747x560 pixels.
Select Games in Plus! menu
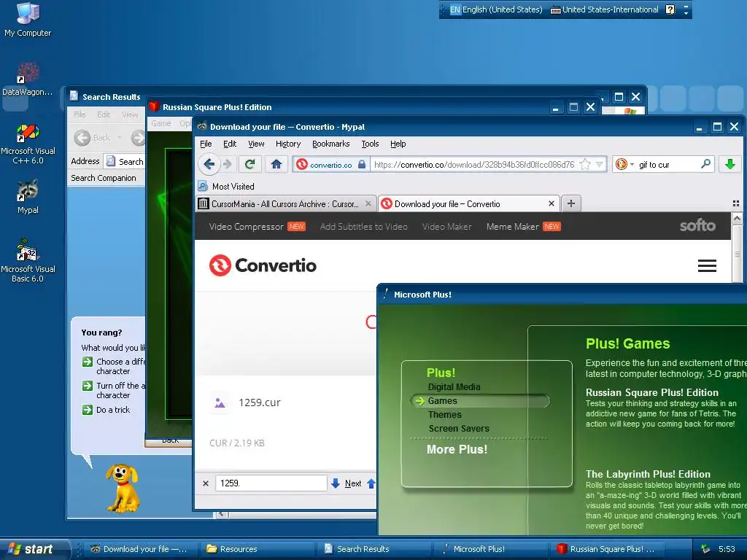click(x=442, y=401)
